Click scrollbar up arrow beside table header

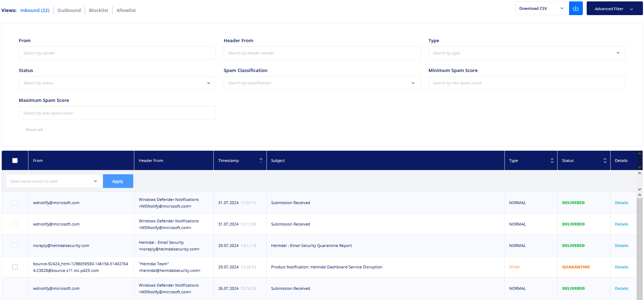pyautogui.click(x=639, y=154)
